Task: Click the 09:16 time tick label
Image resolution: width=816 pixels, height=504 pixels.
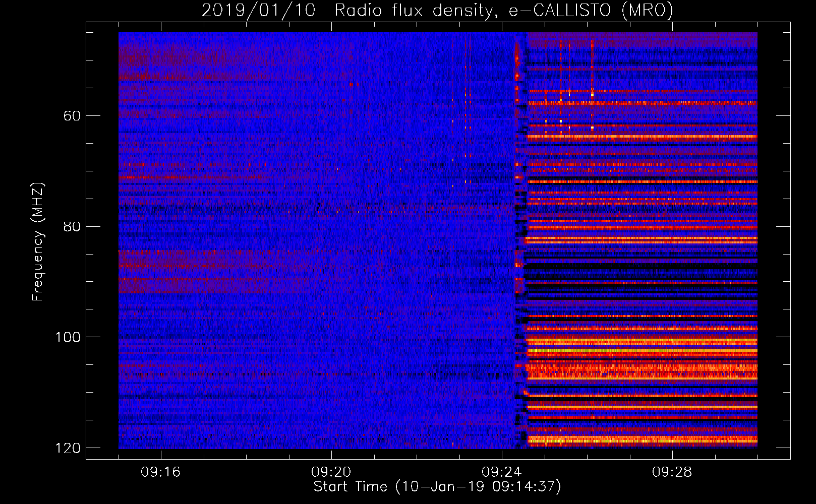Action: pyautogui.click(x=161, y=472)
